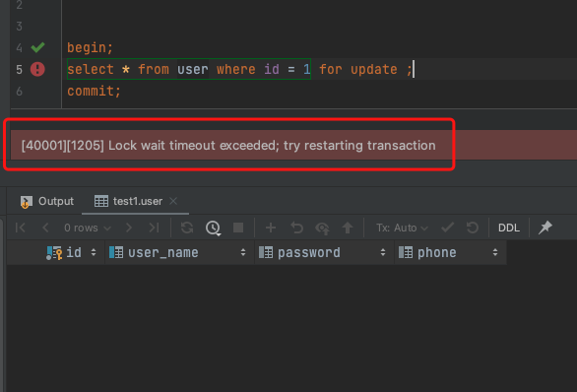Click the sort arrows on password column
577x392 pixels.
coord(383,252)
